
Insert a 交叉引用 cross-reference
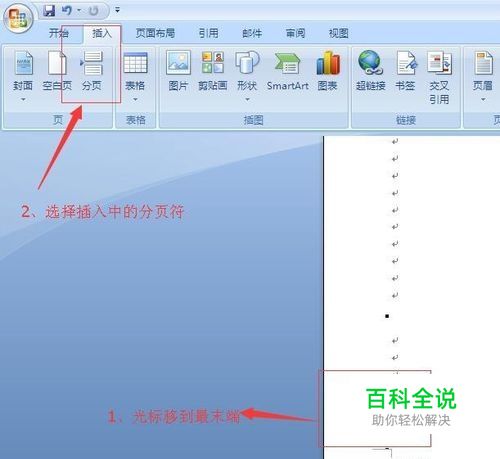(x=439, y=77)
